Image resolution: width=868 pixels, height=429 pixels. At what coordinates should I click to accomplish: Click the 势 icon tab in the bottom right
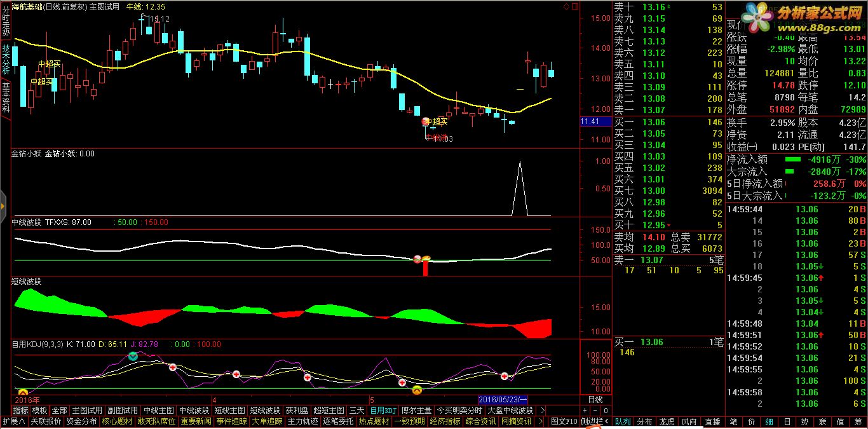pyautogui.click(x=805, y=421)
